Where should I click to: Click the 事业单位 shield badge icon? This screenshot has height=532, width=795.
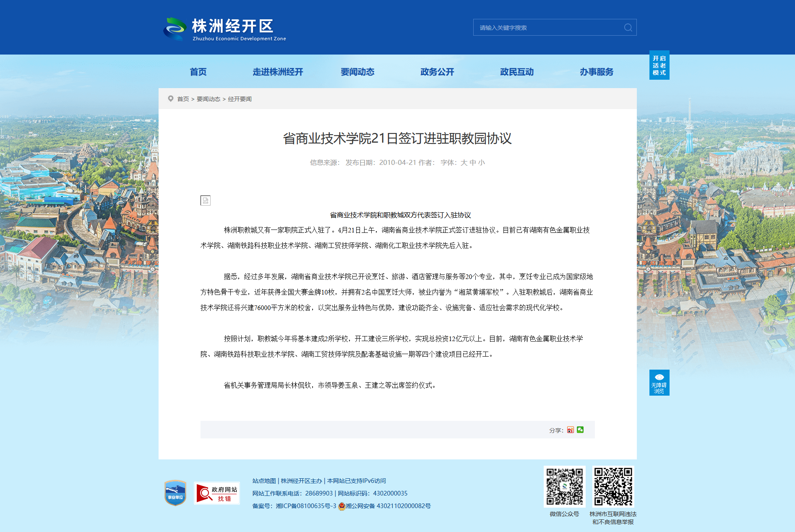point(175,493)
